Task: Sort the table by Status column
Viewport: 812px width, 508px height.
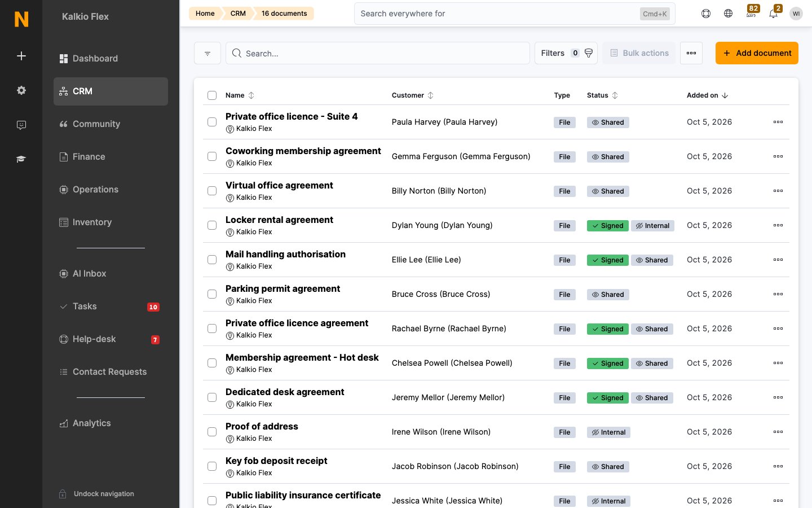Action: point(602,95)
